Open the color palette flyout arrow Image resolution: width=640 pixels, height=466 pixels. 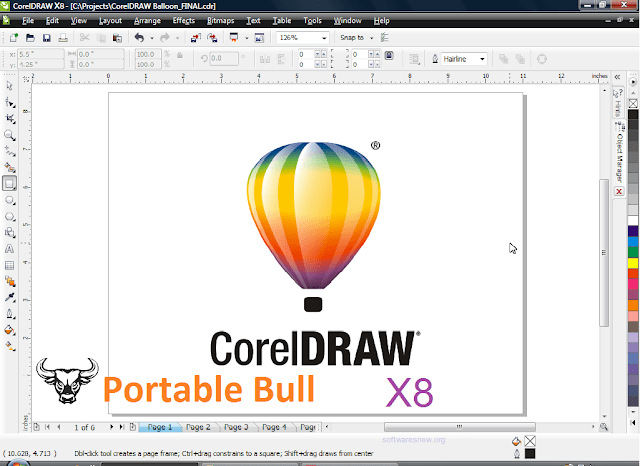(633, 82)
